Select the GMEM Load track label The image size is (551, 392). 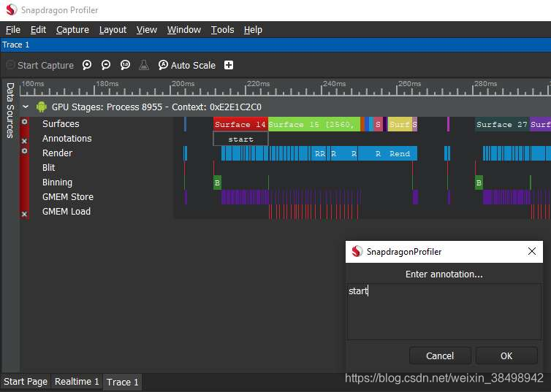[x=66, y=211]
